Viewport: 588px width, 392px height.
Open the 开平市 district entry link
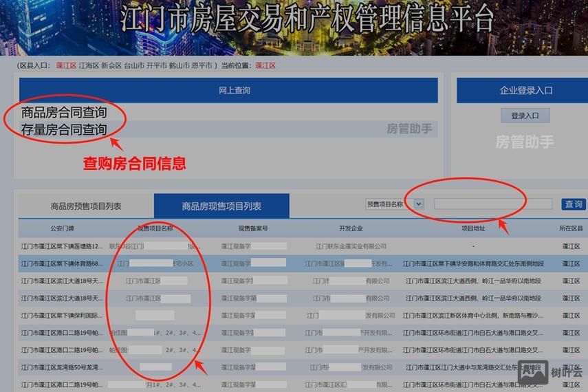(x=156, y=65)
